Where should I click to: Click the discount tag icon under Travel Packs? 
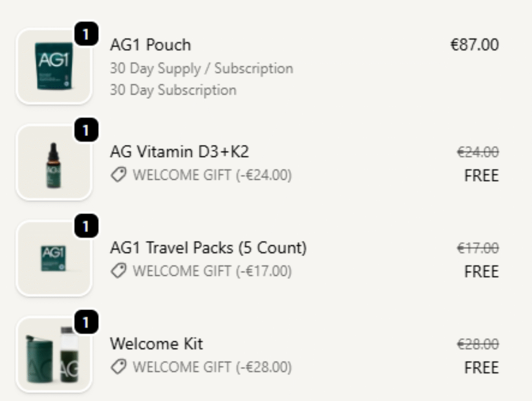point(119,271)
